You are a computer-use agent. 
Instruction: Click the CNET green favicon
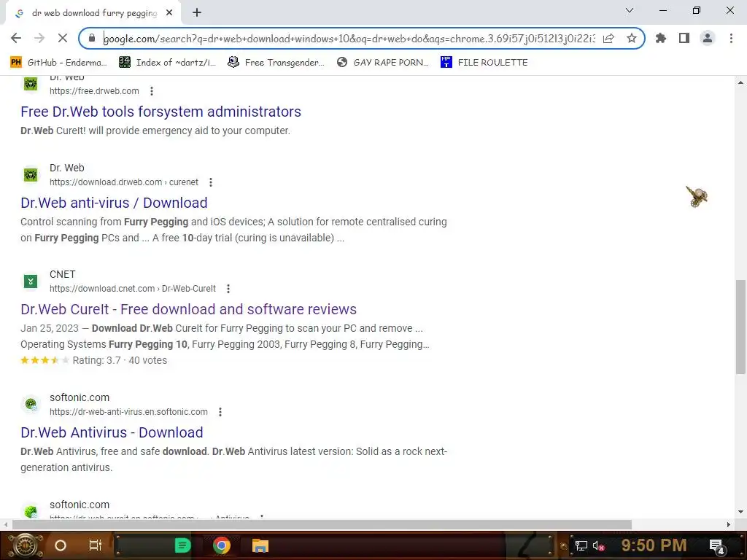pyautogui.click(x=31, y=281)
